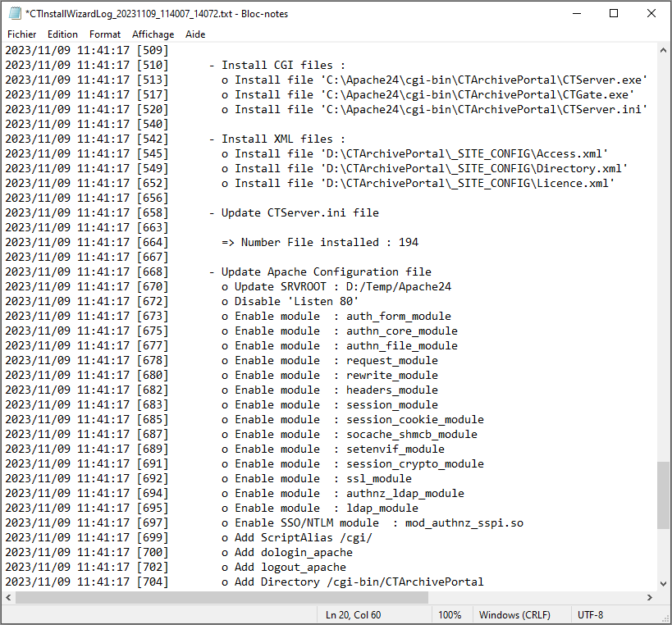Screen dimensions: 672x625
Task: Click the vertical scrollbar thumb
Action: 664,495
